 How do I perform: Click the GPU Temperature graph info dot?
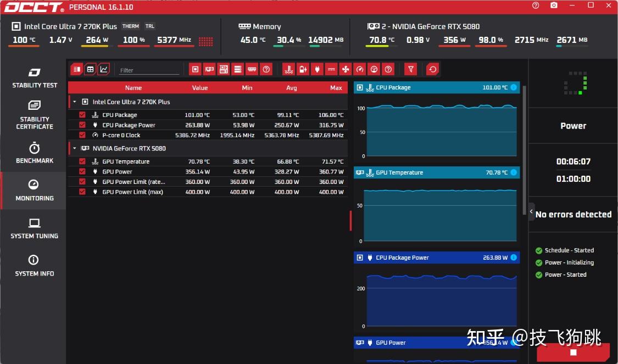(x=514, y=172)
